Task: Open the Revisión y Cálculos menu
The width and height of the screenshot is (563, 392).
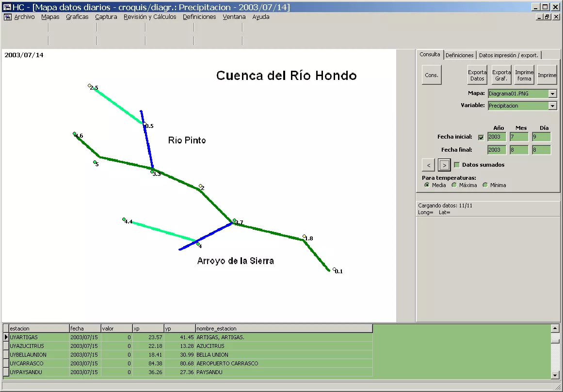Action: 150,17
